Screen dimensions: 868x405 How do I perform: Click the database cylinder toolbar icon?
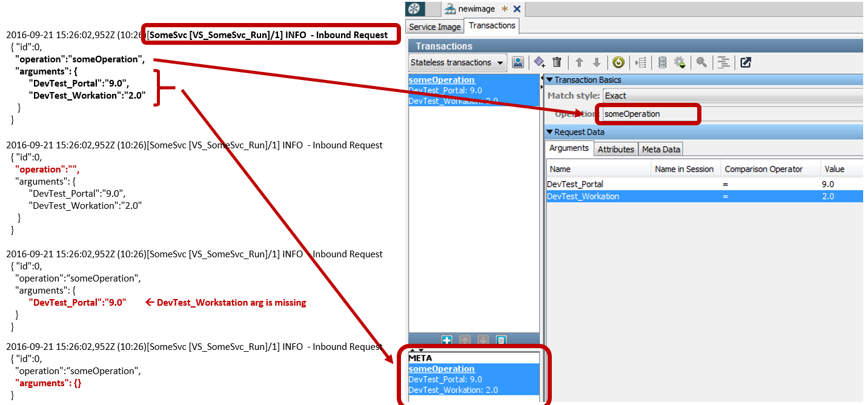click(x=662, y=62)
